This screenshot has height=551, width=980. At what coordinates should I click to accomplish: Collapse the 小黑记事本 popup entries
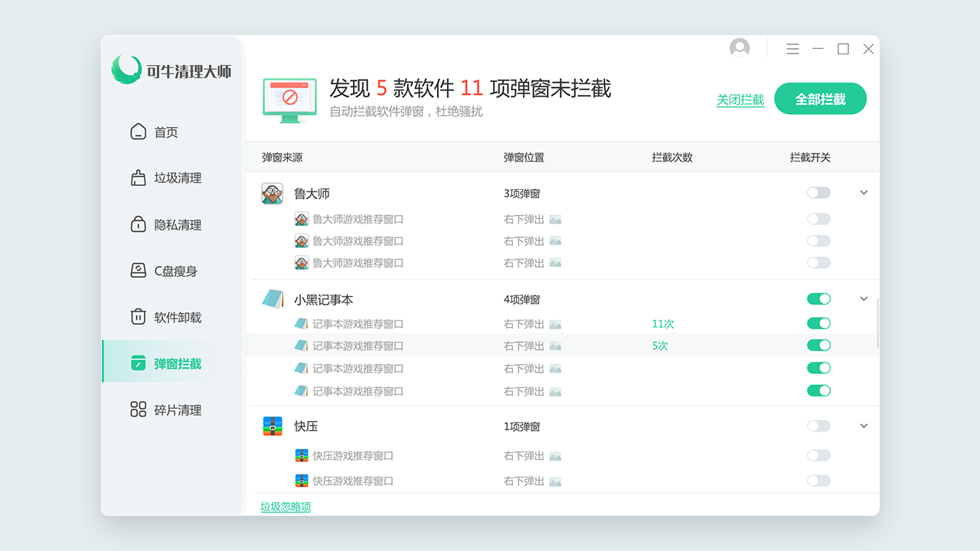864,298
